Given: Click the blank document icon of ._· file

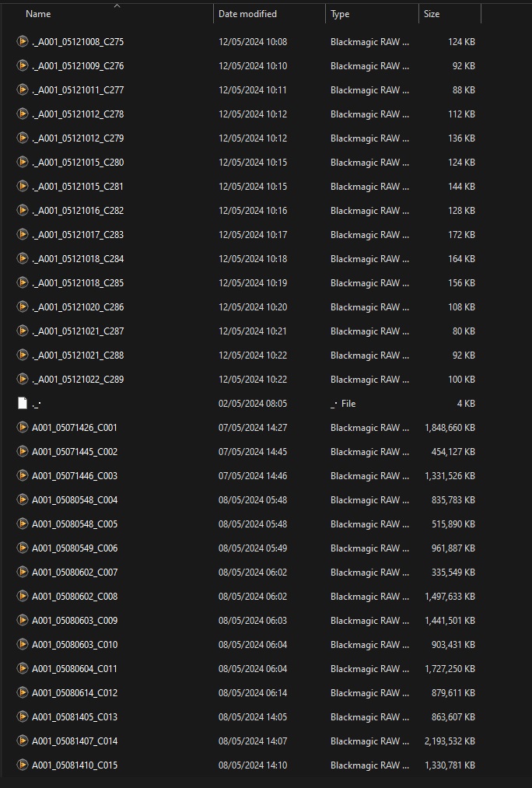Looking at the screenshot, I should [22, 403].
